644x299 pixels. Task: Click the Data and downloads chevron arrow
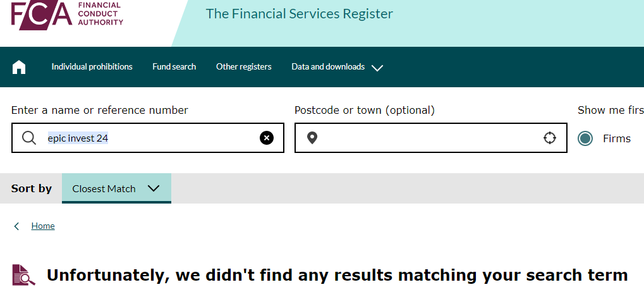(377, 68)
